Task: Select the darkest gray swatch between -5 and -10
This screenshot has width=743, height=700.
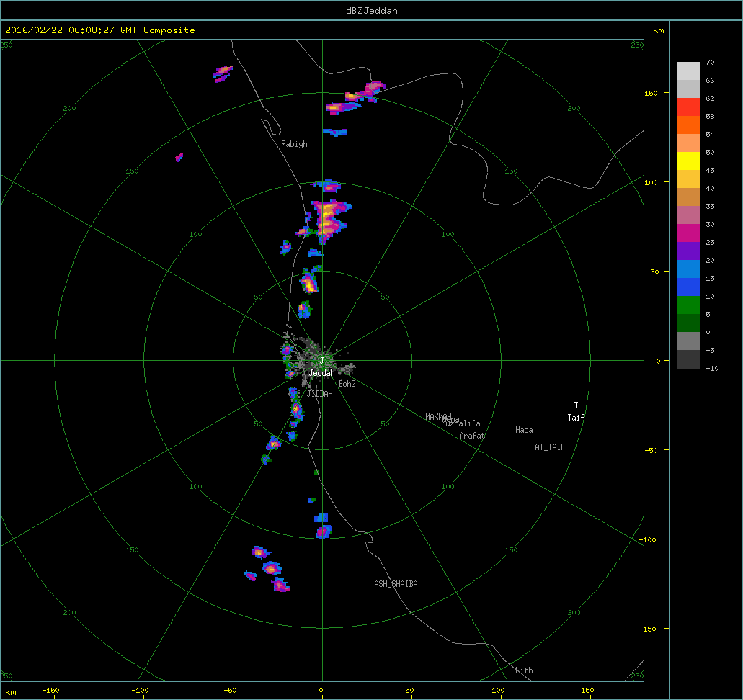Action: coord(688,359)
